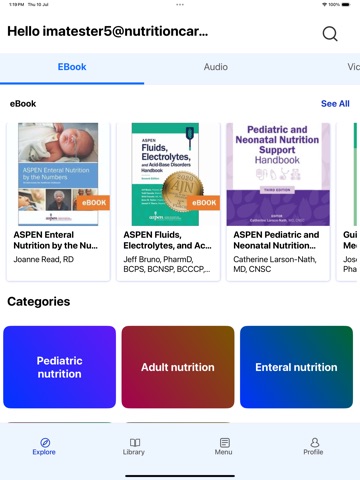360x480 pixels.
Task: Switch to the partially visible Video tab
Action: 353,67
